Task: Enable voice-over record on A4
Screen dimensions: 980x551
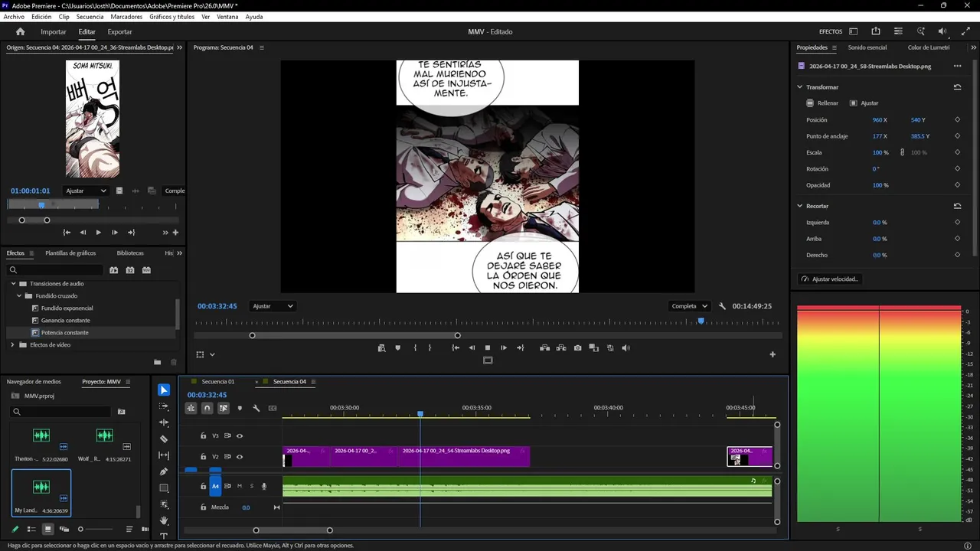Action: pyautogui.click(x=264, y=486)
